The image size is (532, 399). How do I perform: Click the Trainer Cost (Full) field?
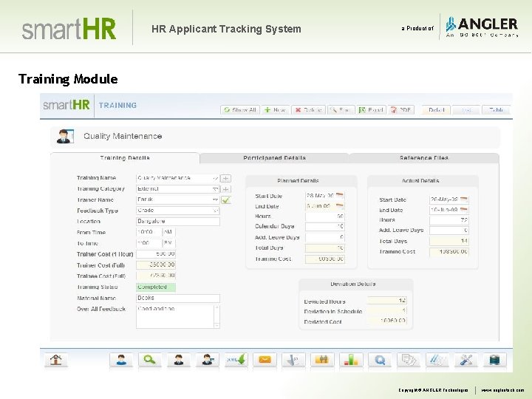pyautogui.click(x=156, y=265)
